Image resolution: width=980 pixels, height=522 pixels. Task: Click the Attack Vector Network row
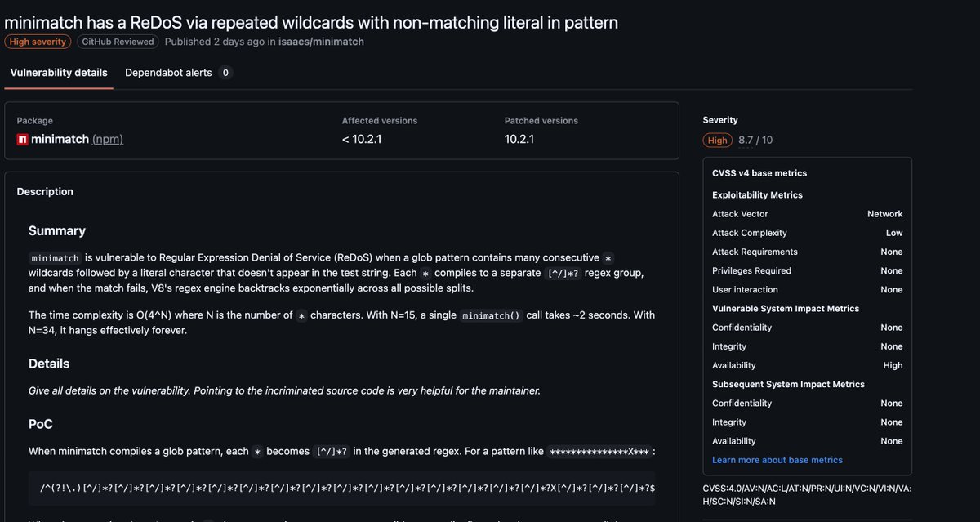(x=807, y=214)
